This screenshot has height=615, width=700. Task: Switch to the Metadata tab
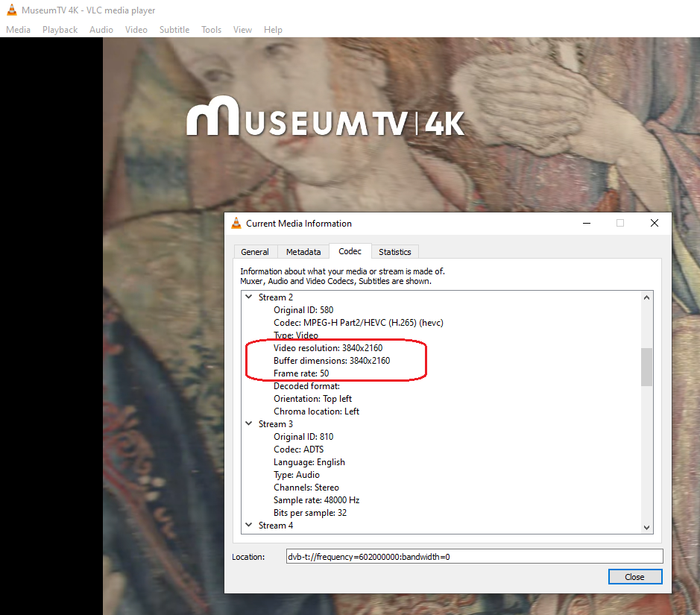[303, 252]
